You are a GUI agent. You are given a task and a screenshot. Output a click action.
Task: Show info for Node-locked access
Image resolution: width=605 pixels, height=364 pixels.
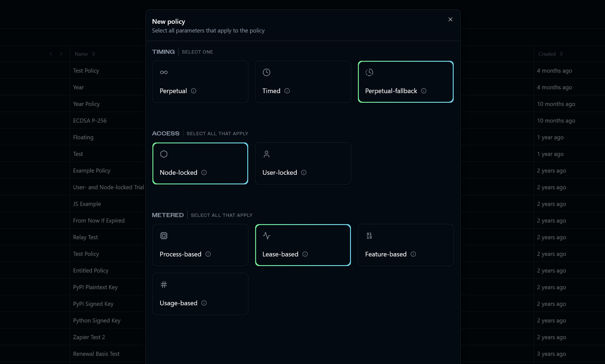(x=204, y=173)
